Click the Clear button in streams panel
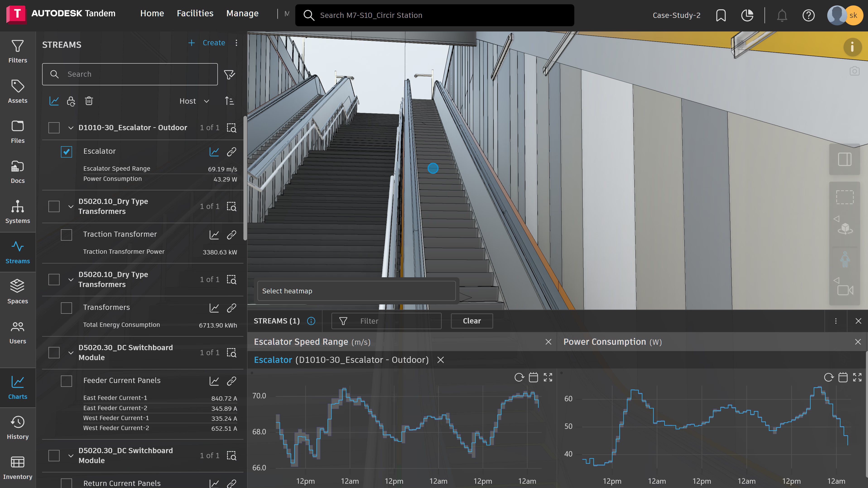The height and width of the screenshot is (488, 868). [x=472, y=321]
